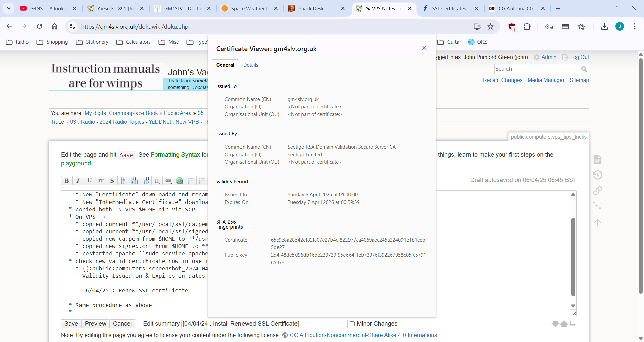Open the internal link picker dropdown
Image resolution: width=644 pixels, height=342 pixels.
tap(168, 181)
